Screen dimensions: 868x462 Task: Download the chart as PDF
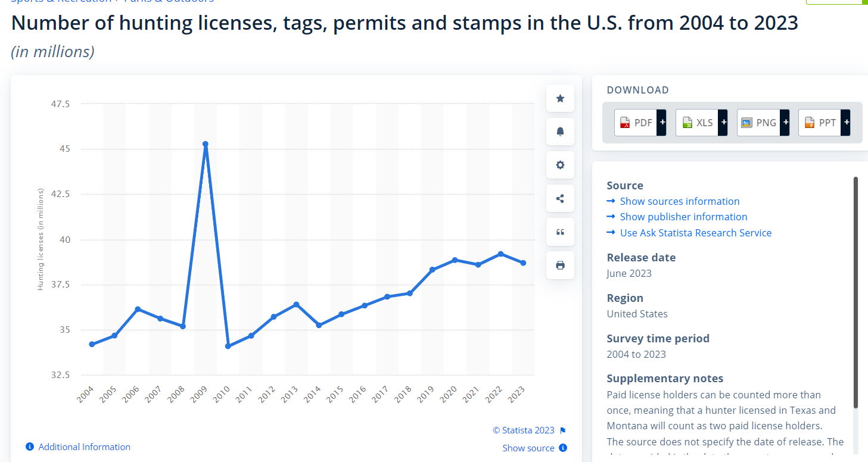(636, 123)
